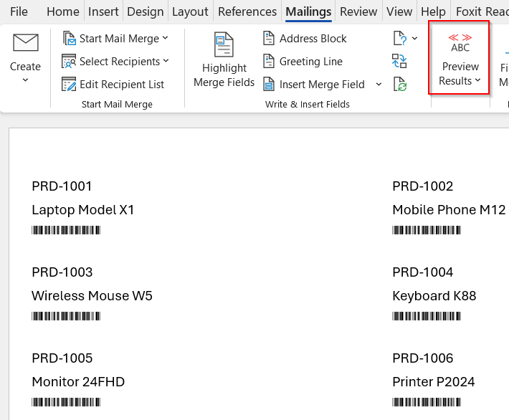509x420 pixels.
Task: Click the barcode under Printer P2024
Action: 427,402
